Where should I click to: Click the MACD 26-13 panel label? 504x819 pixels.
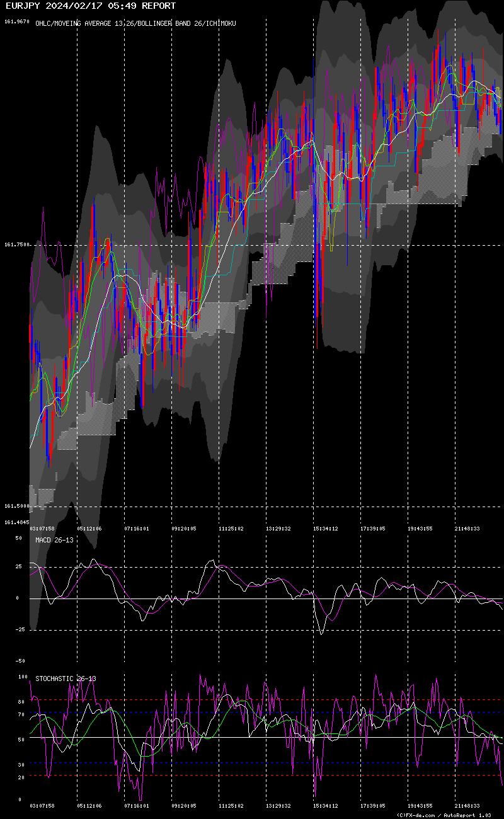pos(54,540)
